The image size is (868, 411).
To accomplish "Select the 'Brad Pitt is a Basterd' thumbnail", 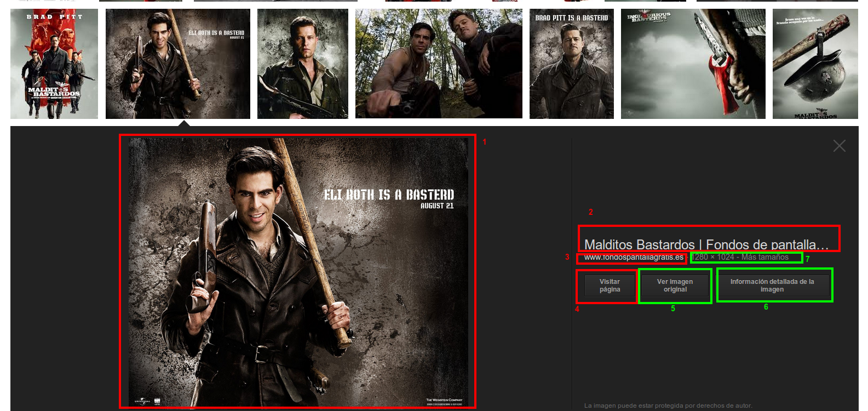I will click(x=572, y=64).
